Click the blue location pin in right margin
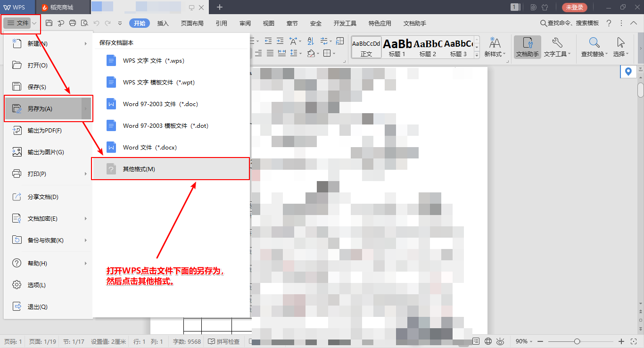644x348 pixels. [x=628, y=72]
